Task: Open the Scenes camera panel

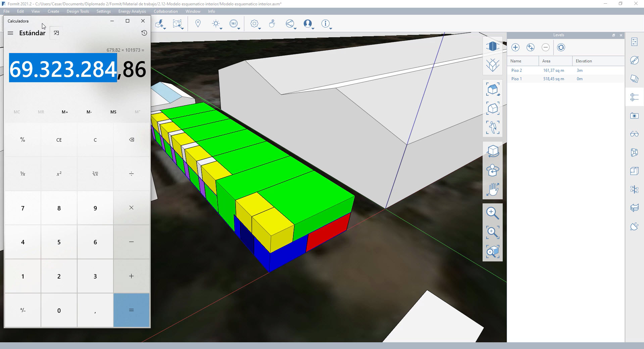Action: 634,116
